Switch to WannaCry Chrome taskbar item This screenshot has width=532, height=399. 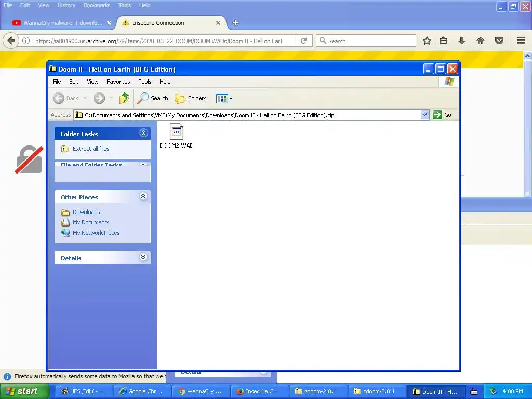pyautogui.click(x=201, y=391)
